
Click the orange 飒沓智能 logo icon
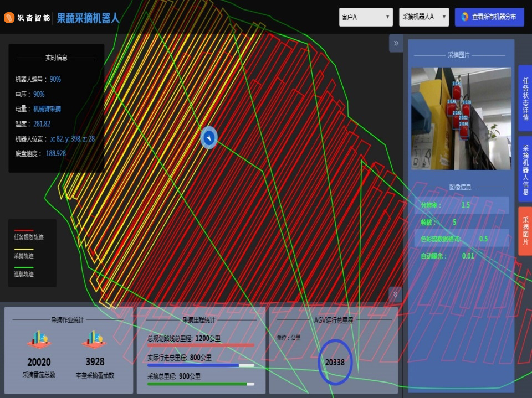[9, 18]
